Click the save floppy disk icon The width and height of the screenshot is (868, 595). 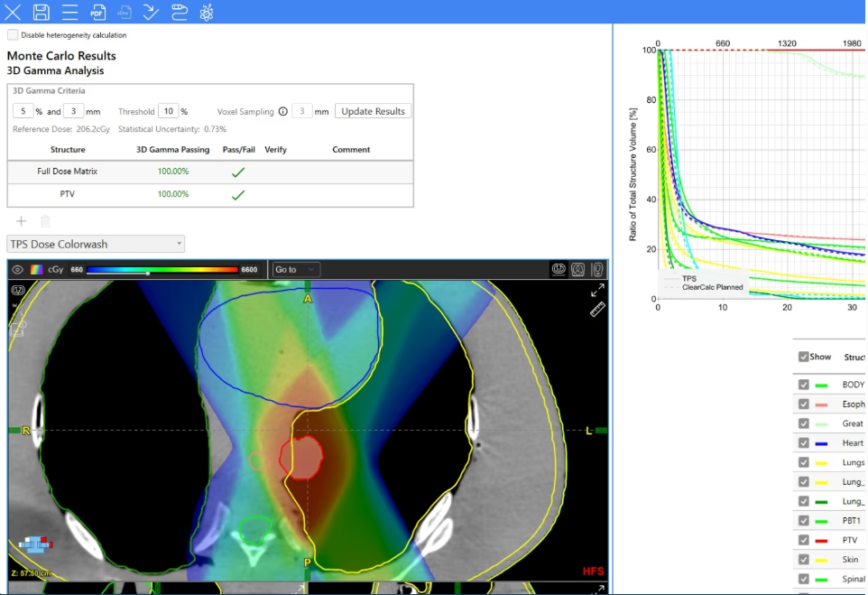coord(41,12)
